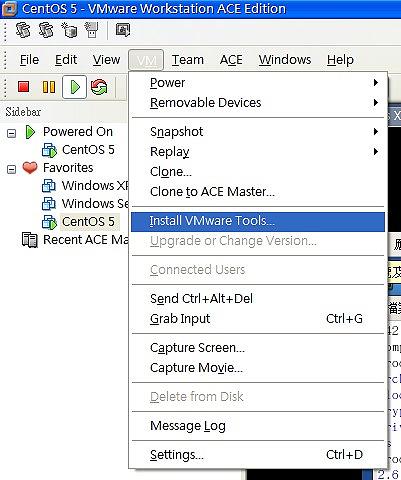Click the fourth toolbar icon showing a computer

(x=92, y=30)
